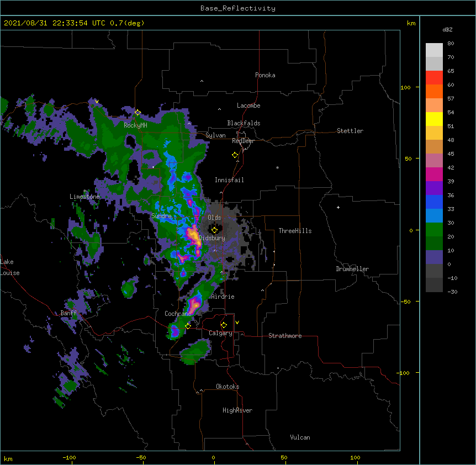Click the asterisk marker above Limestone
Screen dimensions: 476x465
click(x=84, y=191)
